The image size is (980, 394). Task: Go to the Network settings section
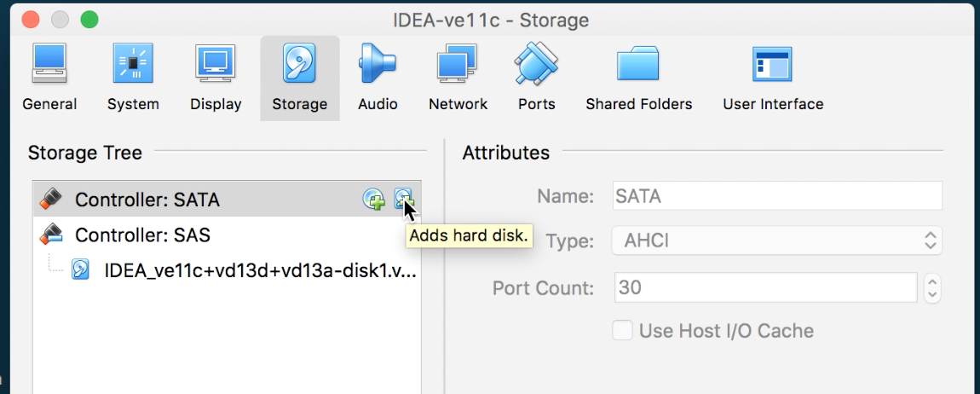point(458,78)
